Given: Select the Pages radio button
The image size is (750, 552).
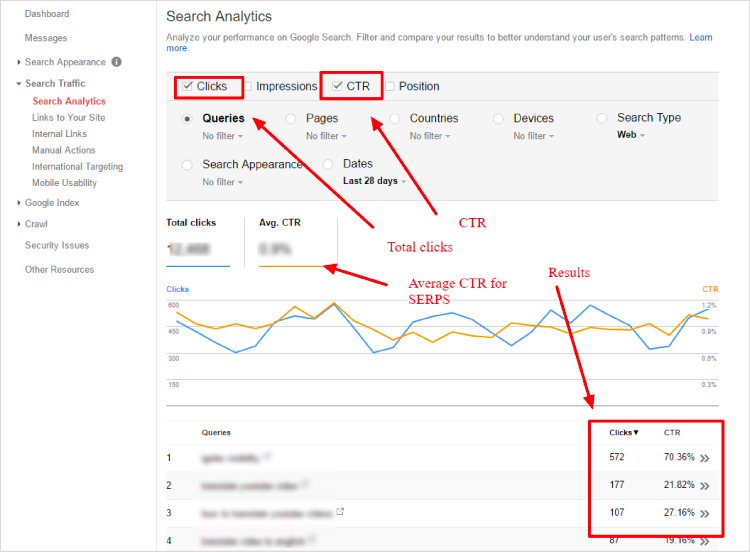Looking at the screenshot, I should (x=291, y=118).
